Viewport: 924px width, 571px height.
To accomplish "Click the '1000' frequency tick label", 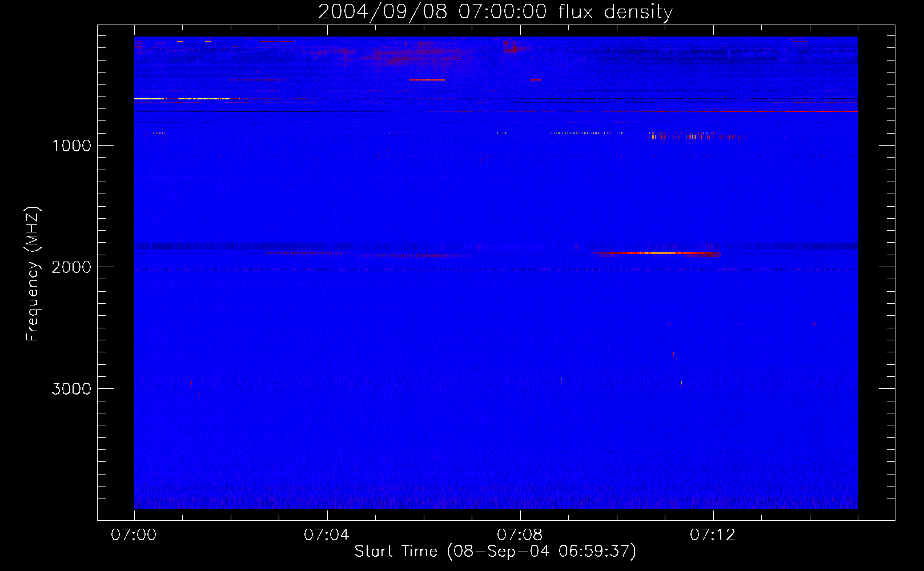I will [71, 146].
